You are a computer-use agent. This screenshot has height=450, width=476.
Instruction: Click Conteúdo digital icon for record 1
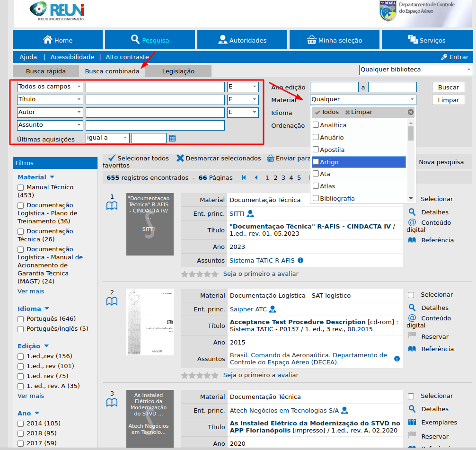point(412,222)
